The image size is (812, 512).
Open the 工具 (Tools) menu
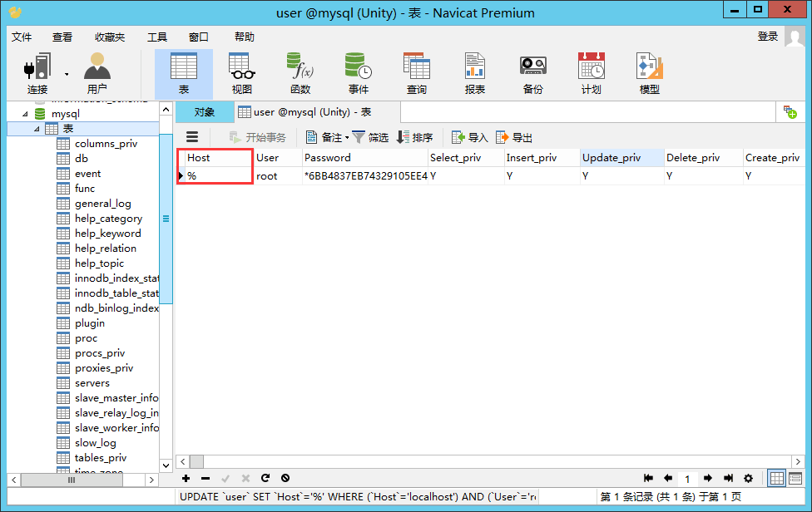pos(157,37)
